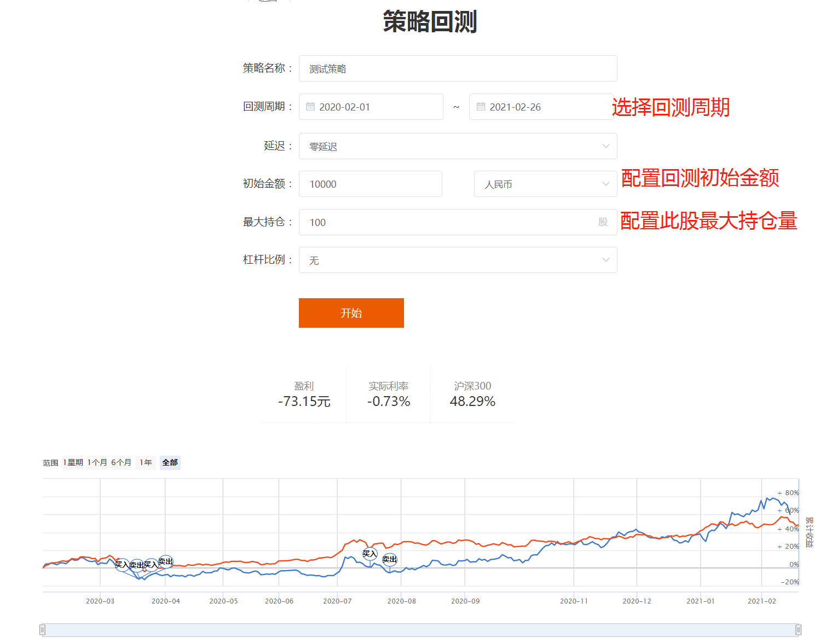This screenshot has height=644, width=831.
Task: Click the right handle of chart navigator
Action: click(798, 630)
